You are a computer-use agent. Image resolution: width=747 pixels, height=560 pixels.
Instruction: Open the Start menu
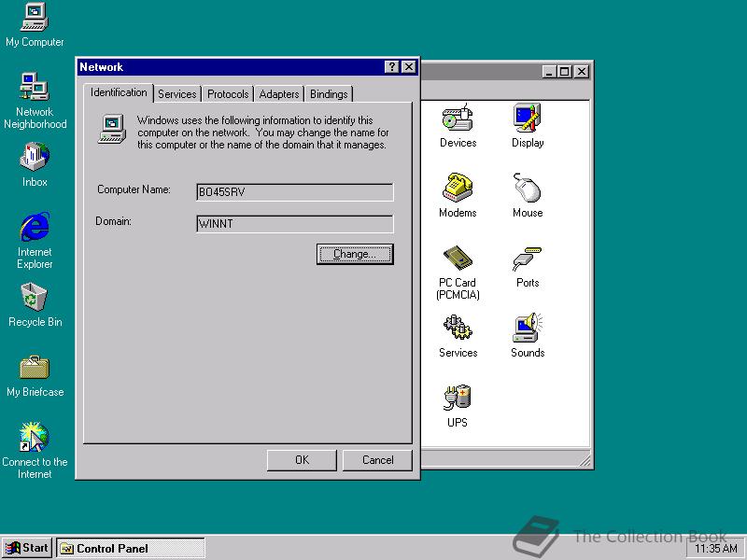(27, 548)
